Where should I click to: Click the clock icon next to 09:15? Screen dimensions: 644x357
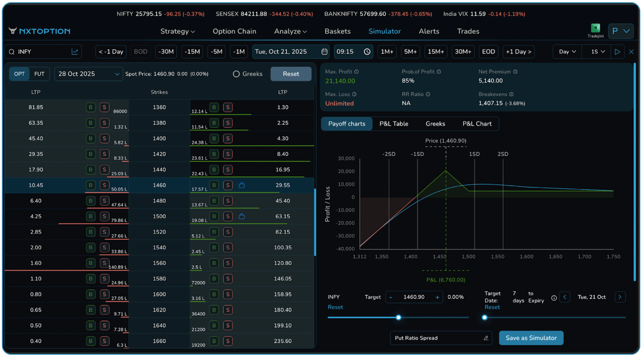(x=367, y=51)
